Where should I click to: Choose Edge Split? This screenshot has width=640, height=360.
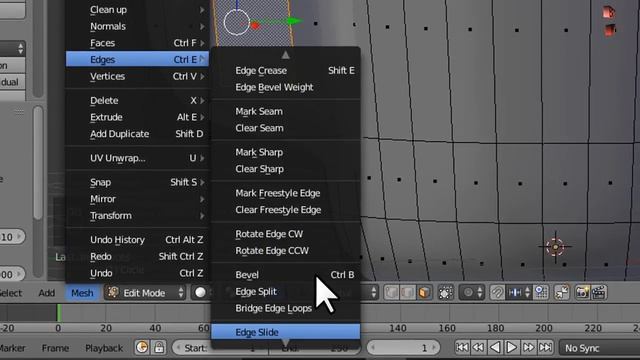tap(286, 291)
